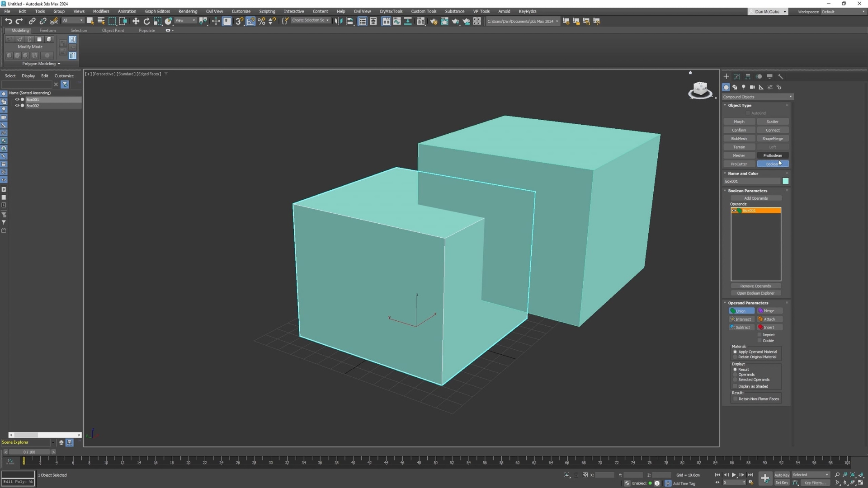
Task: Collapse the Operand Parameters rollout
Action: (748, 303)
